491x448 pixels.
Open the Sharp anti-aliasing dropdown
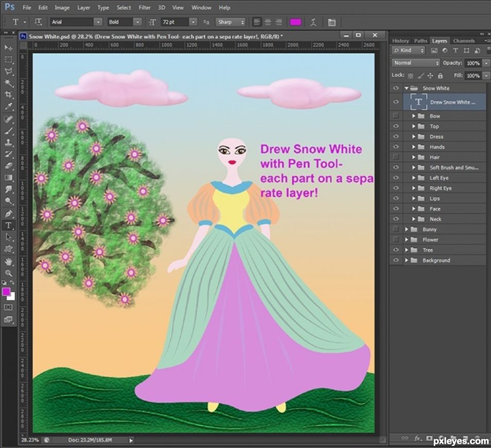[x=230, y=22]
